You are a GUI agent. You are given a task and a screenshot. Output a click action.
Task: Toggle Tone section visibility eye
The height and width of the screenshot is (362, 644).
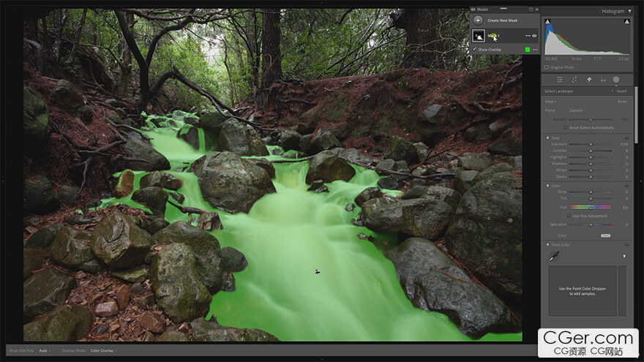coord(626,138)
